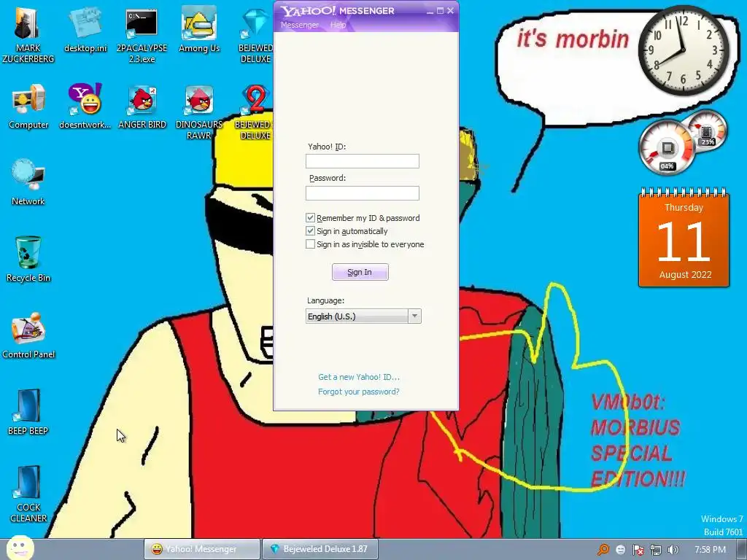Click the Yahoo! ID input field

tap(363, 161)
